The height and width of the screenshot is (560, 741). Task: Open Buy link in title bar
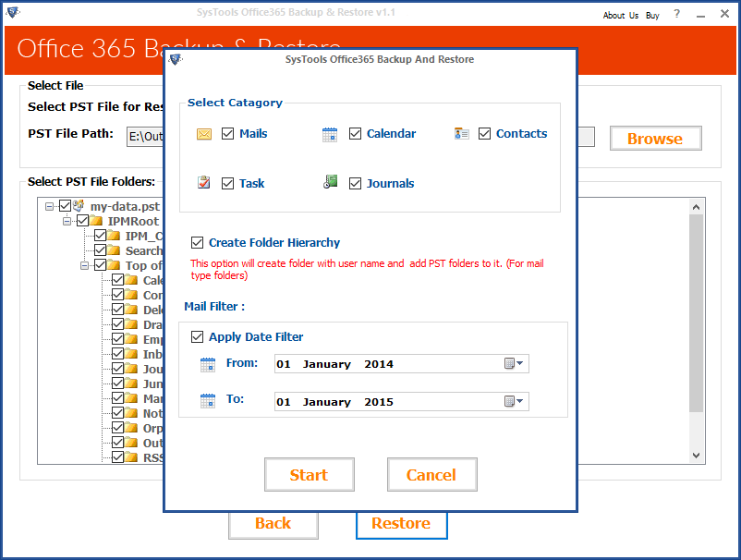(652, 16)
